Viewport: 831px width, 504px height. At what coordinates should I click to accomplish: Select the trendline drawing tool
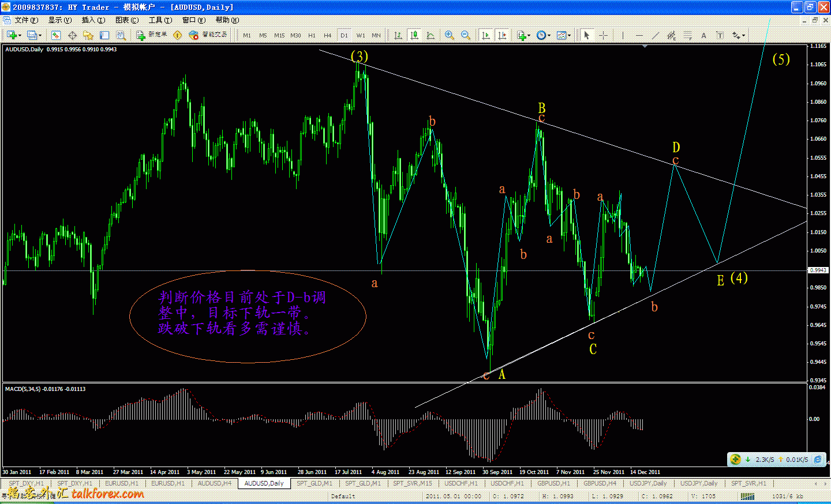(655, 35)
